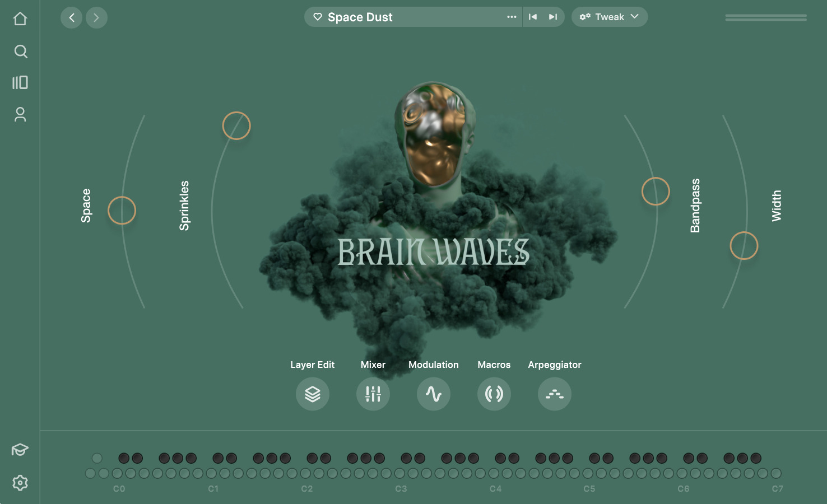Screen dimensions: 827x504
Task: Click the Bandpass macro knob
Action: pos(656,192)
